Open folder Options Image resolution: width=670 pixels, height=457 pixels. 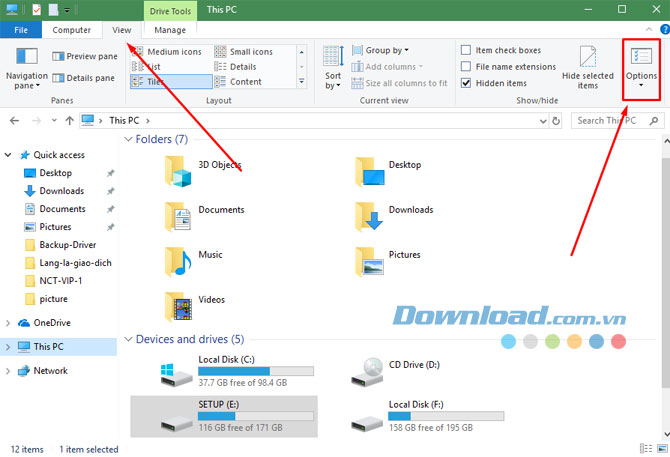point(641,68)
